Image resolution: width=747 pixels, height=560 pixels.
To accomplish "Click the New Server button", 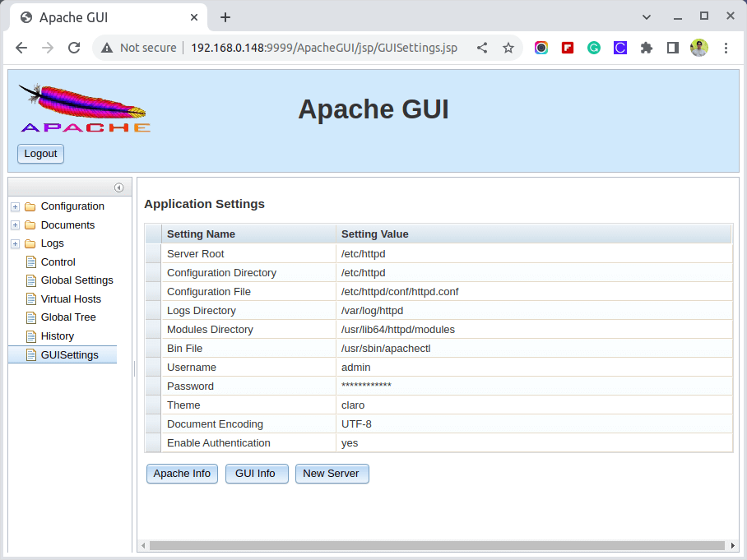I will (332, 474).
